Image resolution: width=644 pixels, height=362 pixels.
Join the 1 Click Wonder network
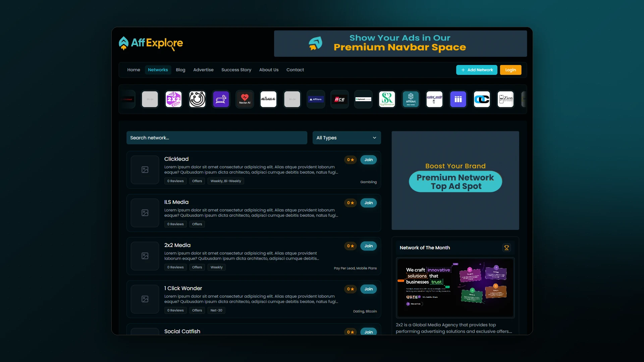point(368,289)
